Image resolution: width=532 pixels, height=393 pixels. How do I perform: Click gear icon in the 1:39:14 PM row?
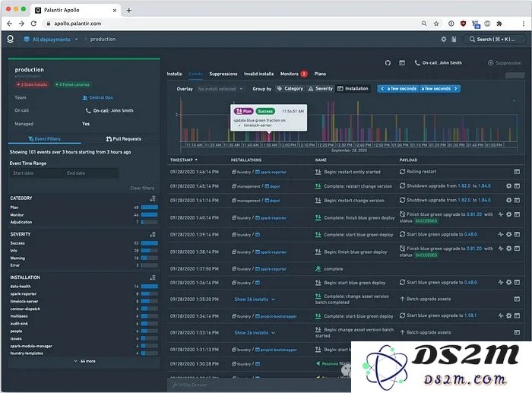508,234
